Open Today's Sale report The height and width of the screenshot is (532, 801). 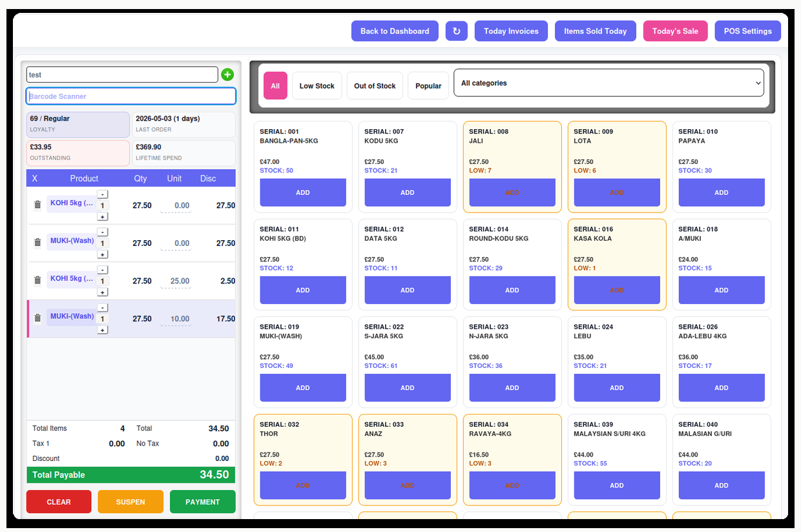coord(676,31)
